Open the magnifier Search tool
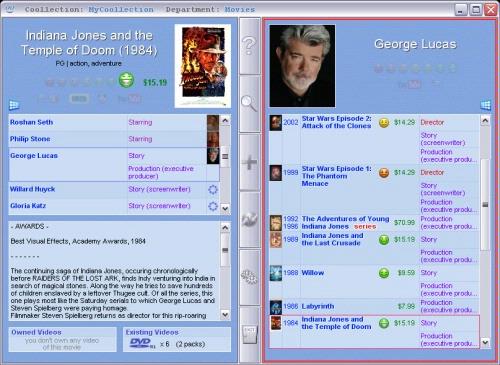Image resolution: width=500 pixels, height=365 pixels. [x=250, y=104]
